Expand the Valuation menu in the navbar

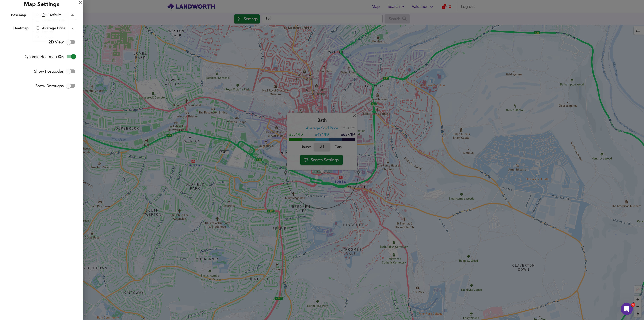click(x=422, y=7)
